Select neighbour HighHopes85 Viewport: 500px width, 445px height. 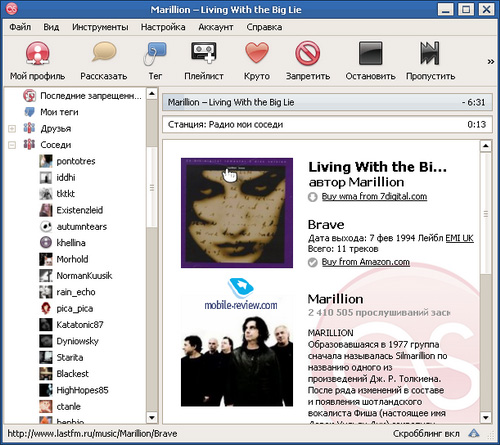point(82,390)
